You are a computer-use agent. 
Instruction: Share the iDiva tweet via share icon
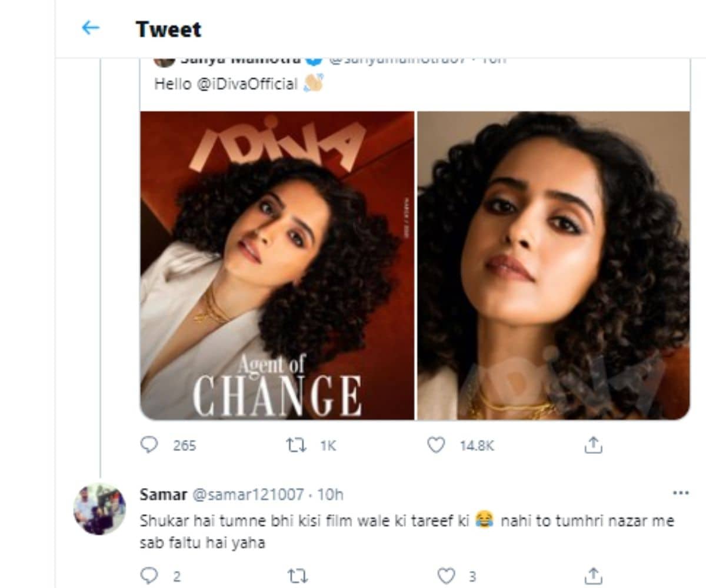pos(593,445)
